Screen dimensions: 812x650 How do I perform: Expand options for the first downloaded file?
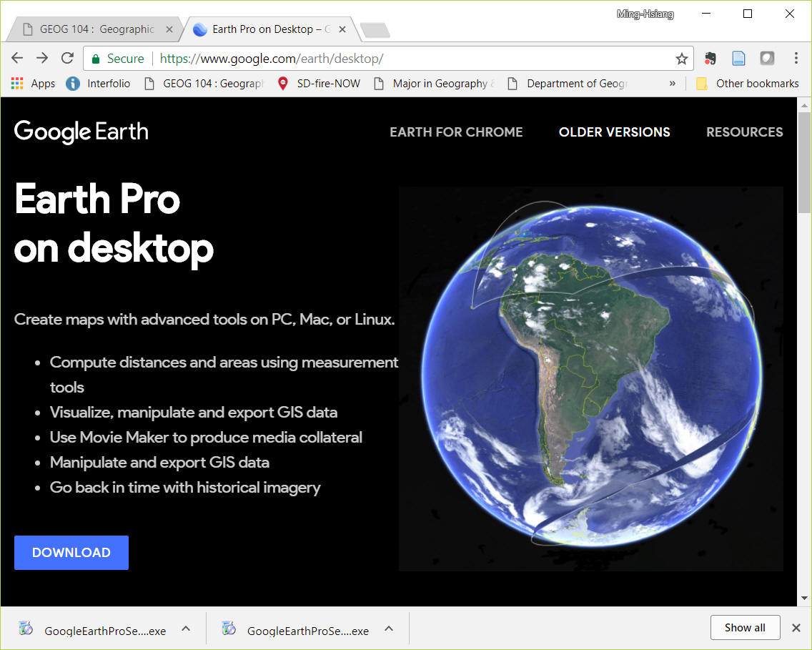click(186, 629)
